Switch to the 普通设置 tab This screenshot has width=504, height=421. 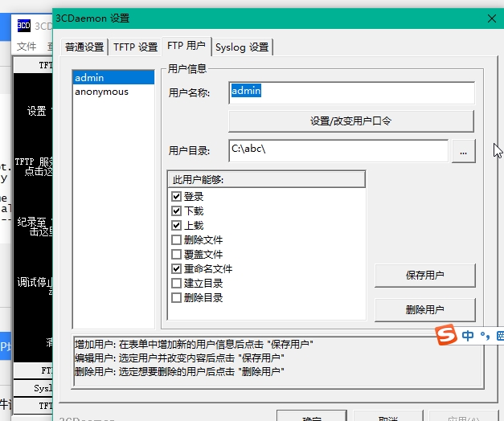[x=84, y=47]
